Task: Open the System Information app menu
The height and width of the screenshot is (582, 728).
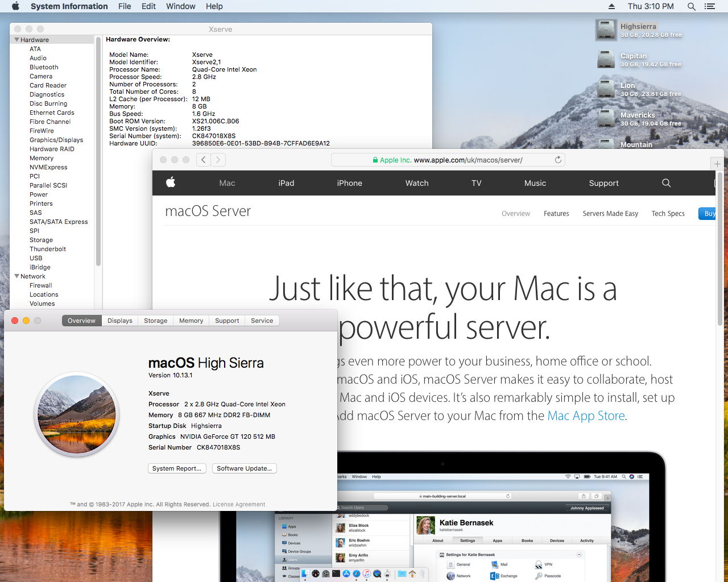Action: pos(69,6)
